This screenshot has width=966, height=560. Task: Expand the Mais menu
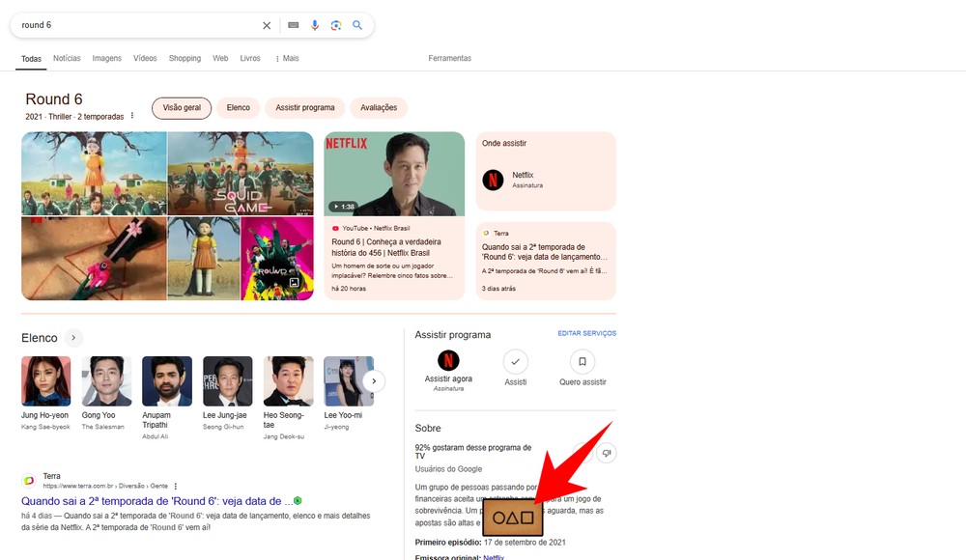pyautogui.click(x=287, y=58)
